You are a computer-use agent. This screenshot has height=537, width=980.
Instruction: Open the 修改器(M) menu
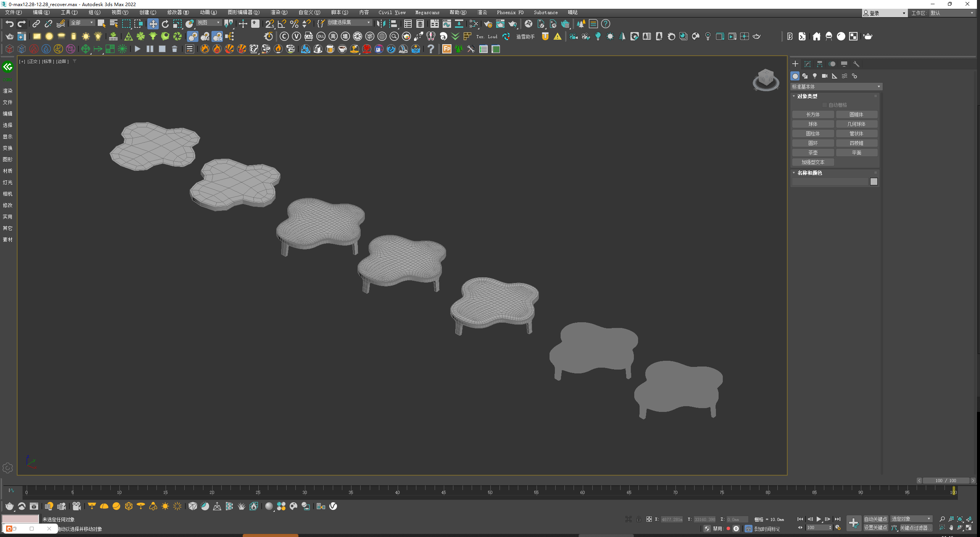(178, 13)
